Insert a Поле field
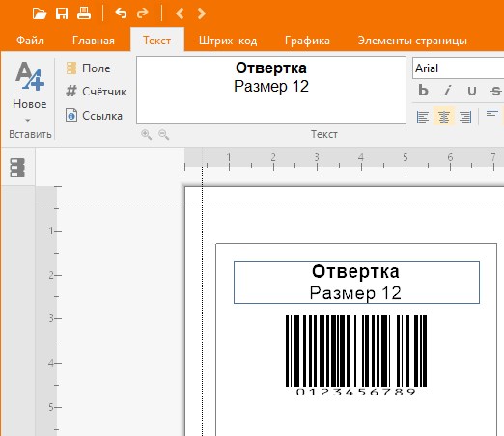The width and height of the screenshot is (504, 436). pos(88,68)
